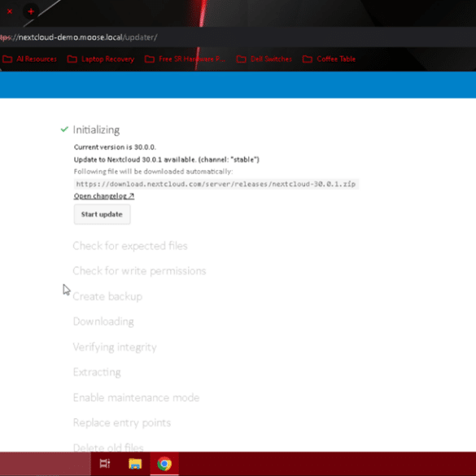Click the Chrome taskbar icon

pyautogui.click(x=164, y=464)
